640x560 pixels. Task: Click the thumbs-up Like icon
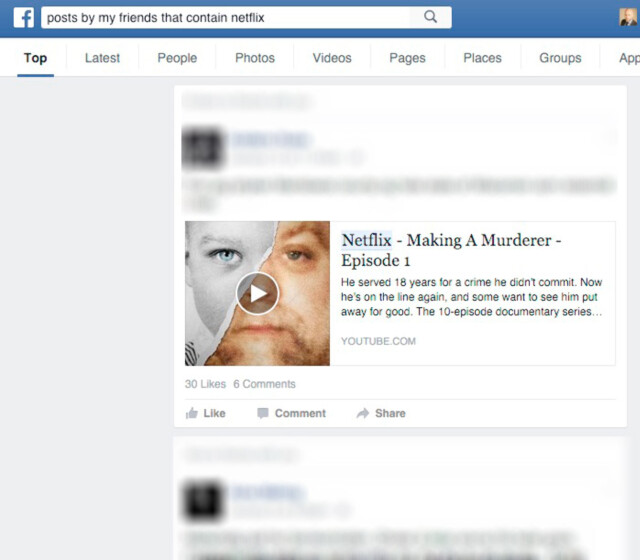point(192,413)
